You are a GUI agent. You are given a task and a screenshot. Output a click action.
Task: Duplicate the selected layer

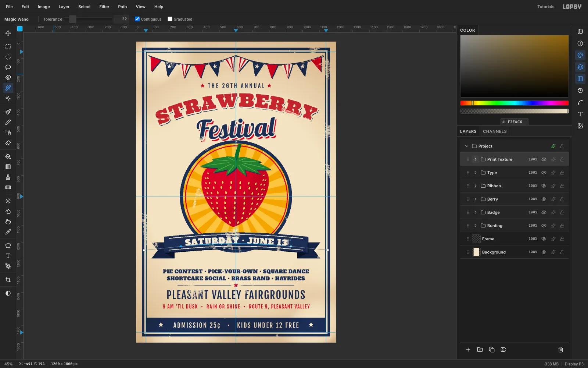(492, 350)
